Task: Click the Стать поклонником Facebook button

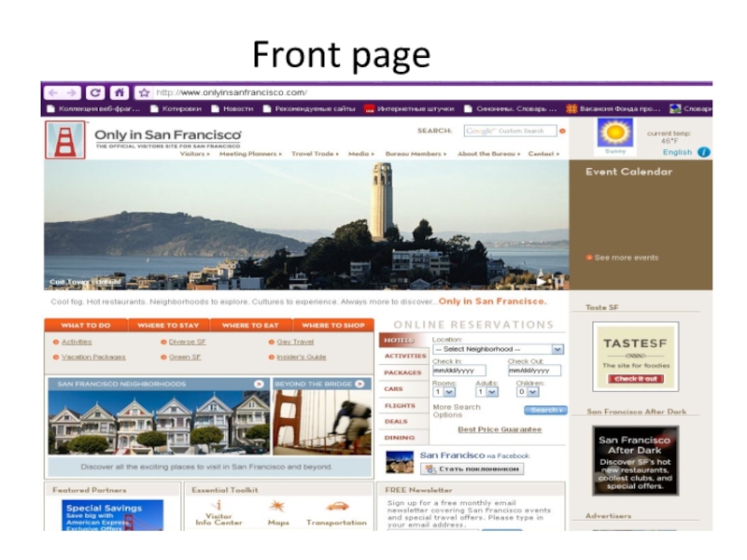Action: pos(472,469)
